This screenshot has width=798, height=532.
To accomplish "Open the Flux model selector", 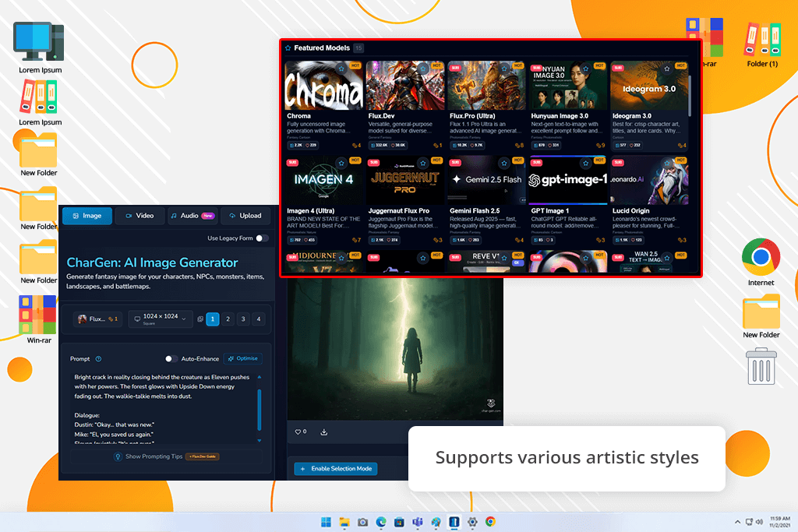I will (97, 319).
